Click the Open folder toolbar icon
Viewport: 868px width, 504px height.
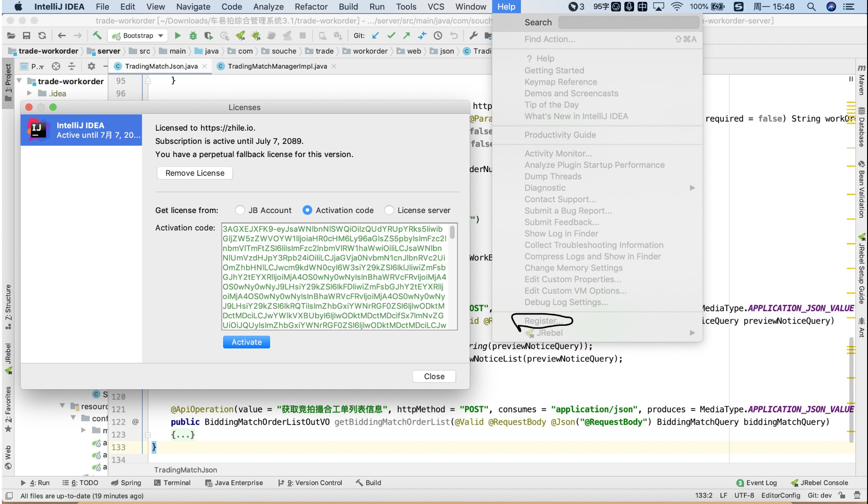pos(11,36)
